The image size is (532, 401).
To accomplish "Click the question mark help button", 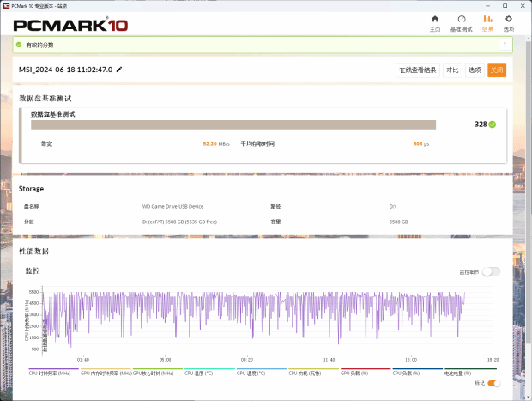I will [x=505, y=45].
